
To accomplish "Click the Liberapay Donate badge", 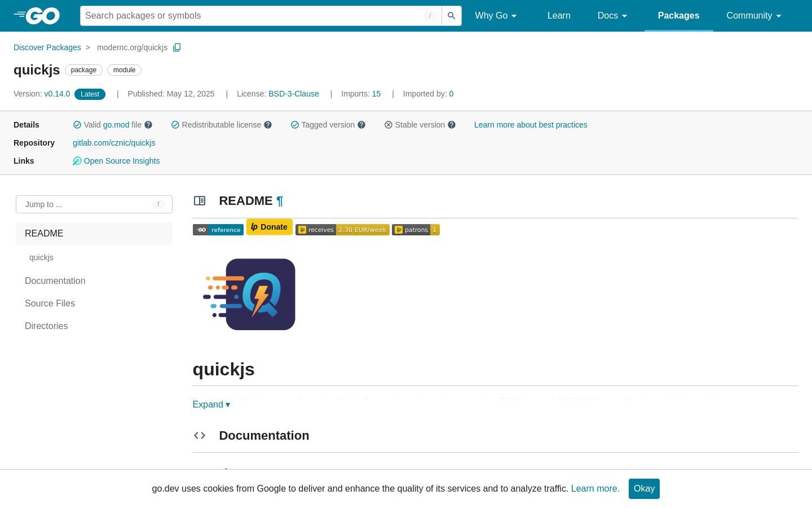I will pos(270,227).
